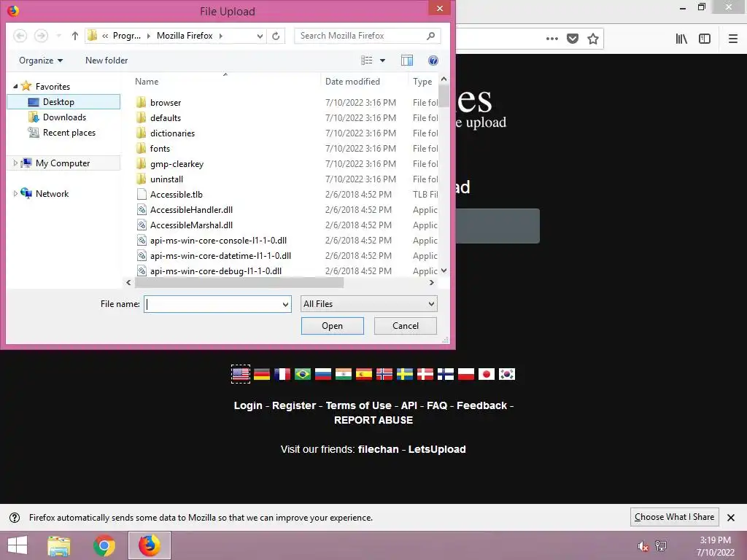Select the United States flag language

click(x=241, y=374)
